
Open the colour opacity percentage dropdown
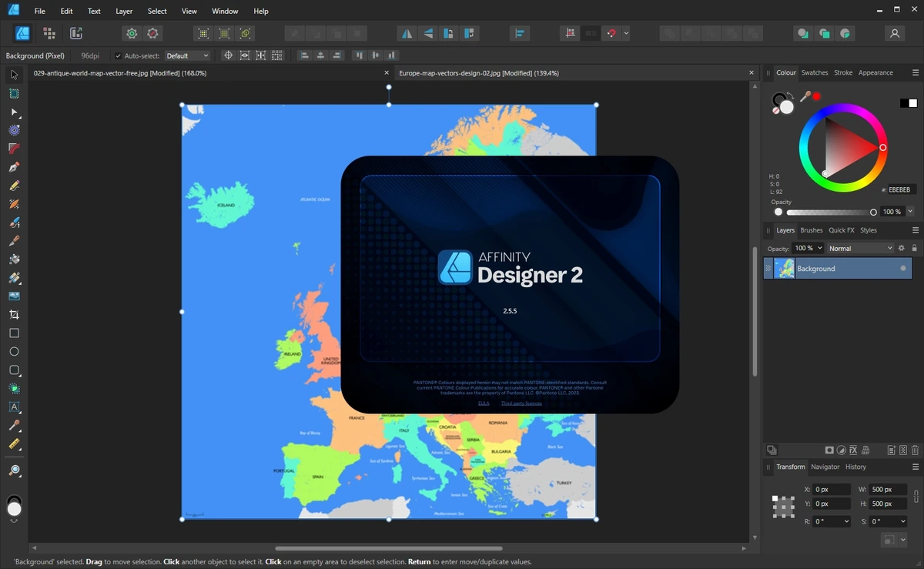coord(910,212)
